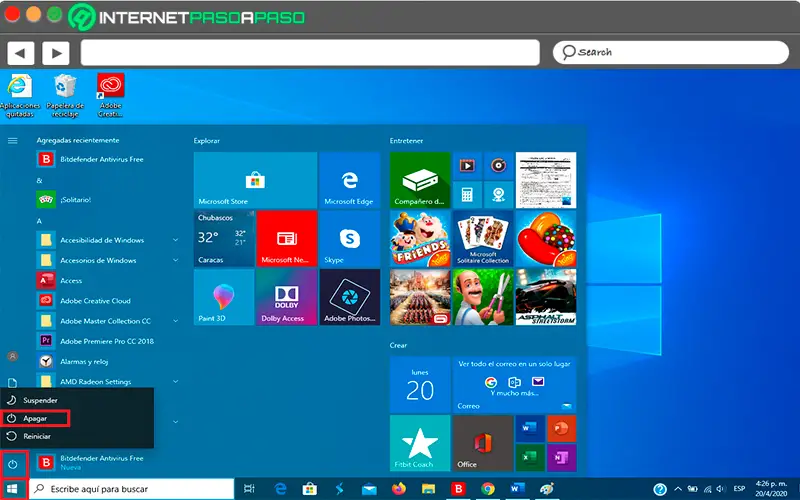
Task: Show hidden system tray icons
Action: tap(678, 489)
